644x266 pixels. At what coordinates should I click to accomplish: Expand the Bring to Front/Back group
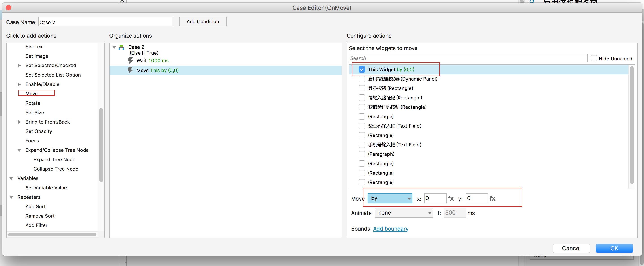pos(19,122)
